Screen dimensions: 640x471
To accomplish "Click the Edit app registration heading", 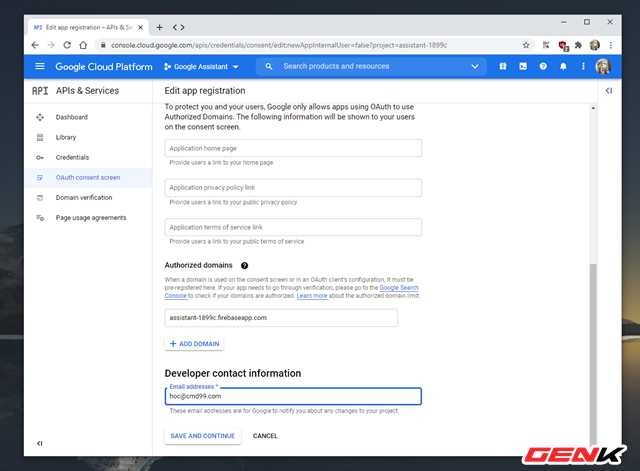I will [205, 91].
